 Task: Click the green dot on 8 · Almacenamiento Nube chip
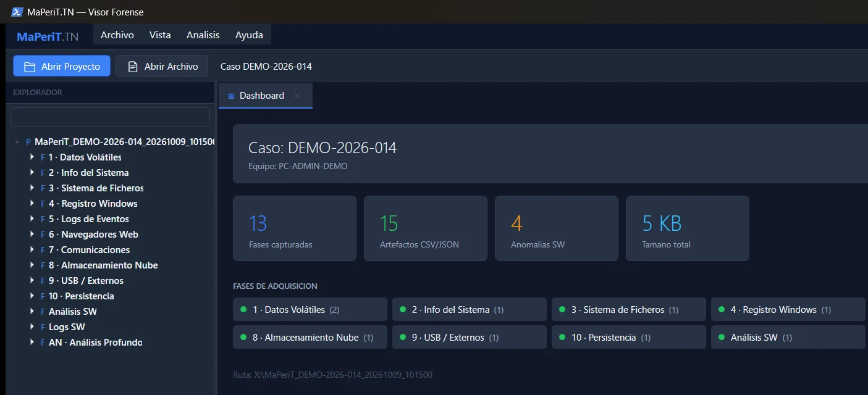point(243,337)
